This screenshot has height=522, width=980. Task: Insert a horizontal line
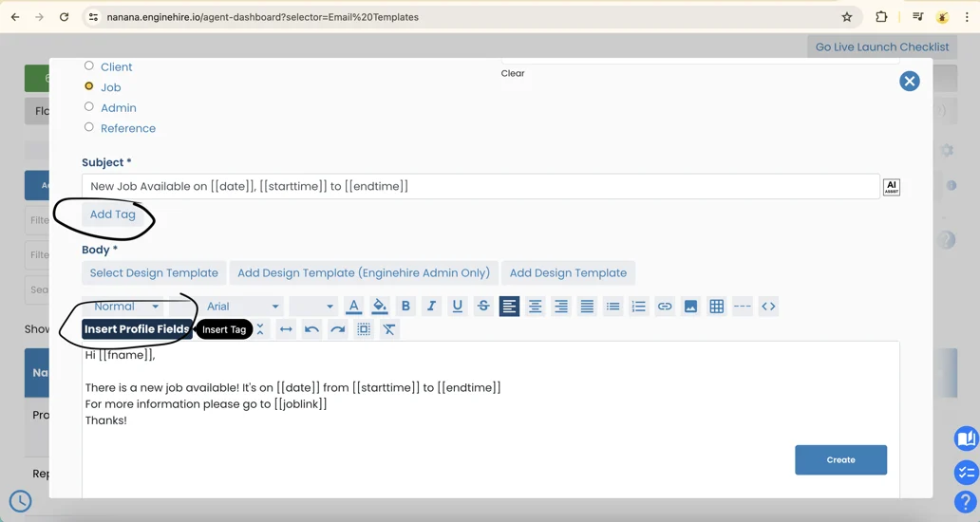[743, 306]
